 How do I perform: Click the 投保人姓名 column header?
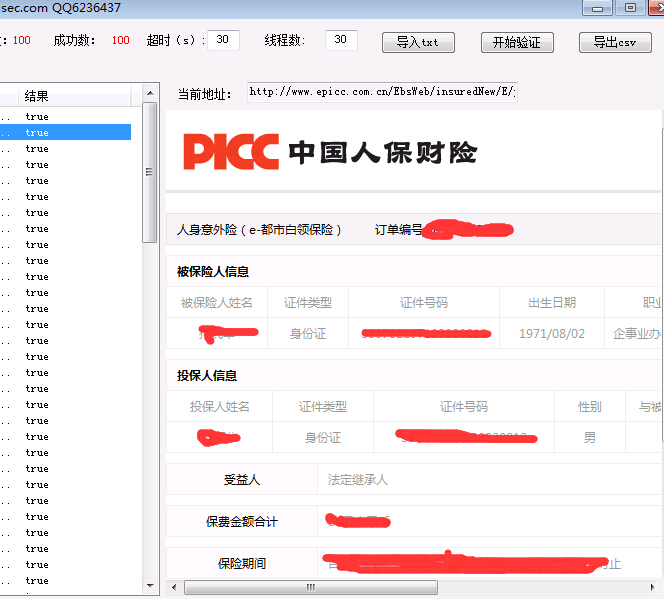(x=219, y=406)
